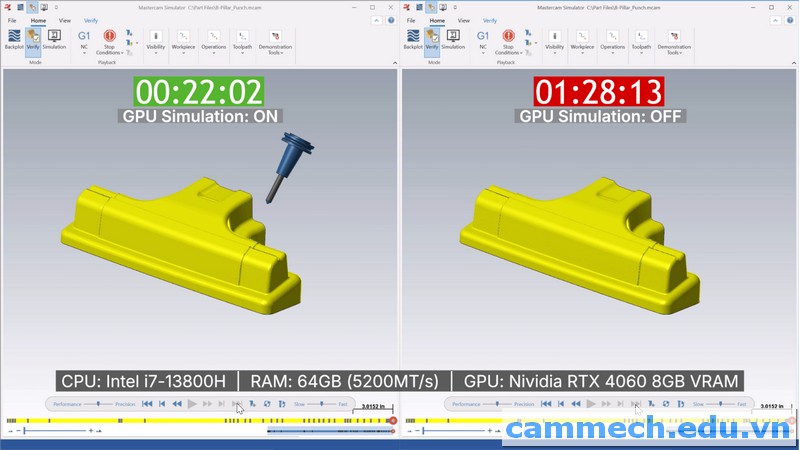Click Backplot icon in right window ribbon

[x=413, y=38]
